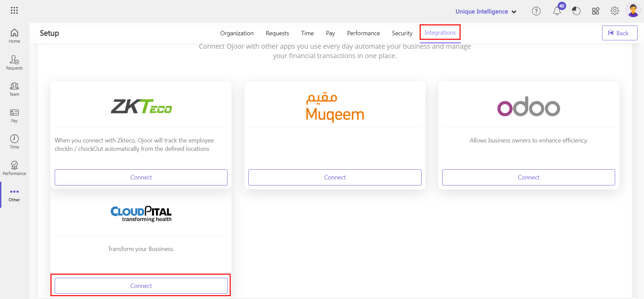
Task: Open the help question mark icon
Action: tap(536, 11)
